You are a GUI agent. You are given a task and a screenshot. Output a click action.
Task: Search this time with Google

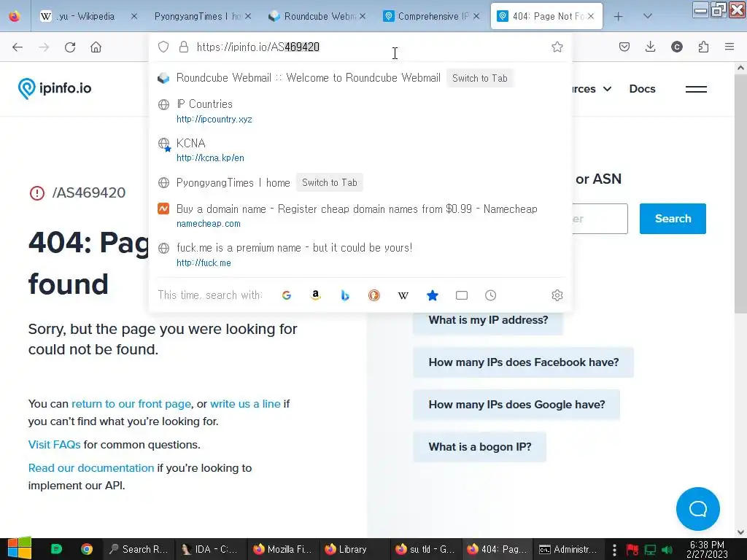(x=286, y=295)
